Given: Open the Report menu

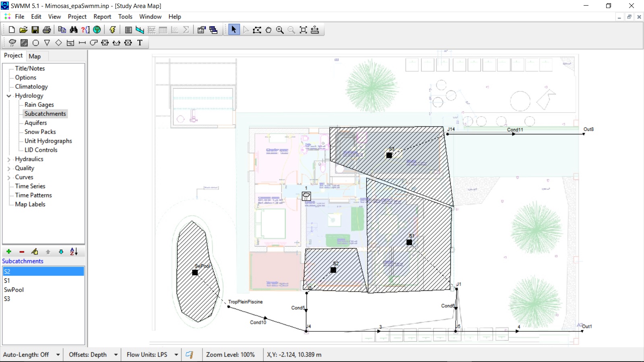Looking at the screenshot, I should (x=102, y=16).
